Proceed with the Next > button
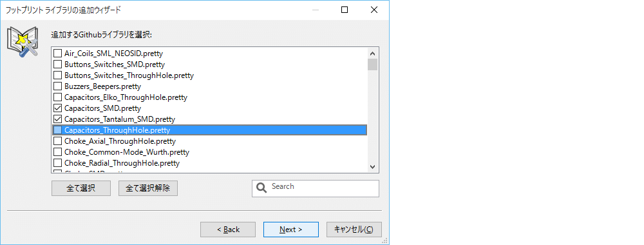Image resolution: width=644 pixels, height=245 pixels. point(291,230)
